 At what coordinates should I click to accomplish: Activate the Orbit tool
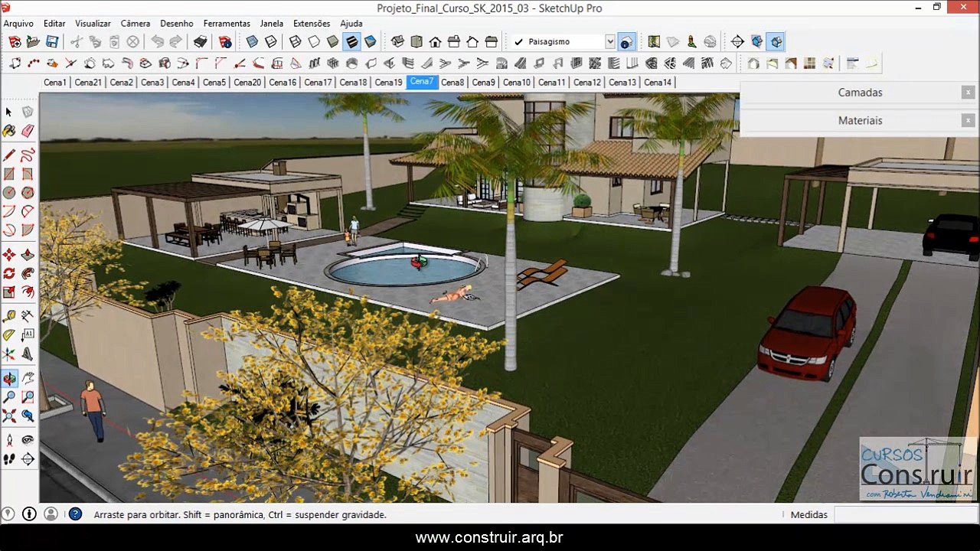coord(9,378)
